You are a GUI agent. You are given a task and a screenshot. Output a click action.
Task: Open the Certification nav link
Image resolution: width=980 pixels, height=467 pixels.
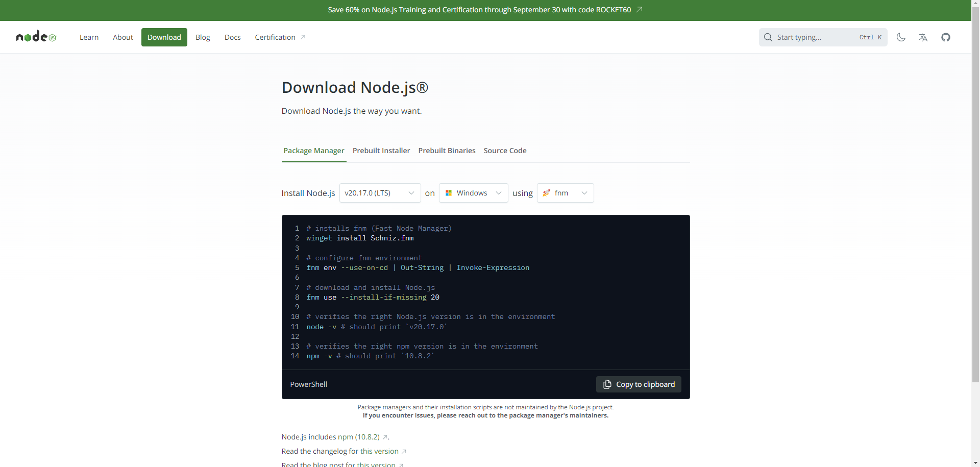280,37
